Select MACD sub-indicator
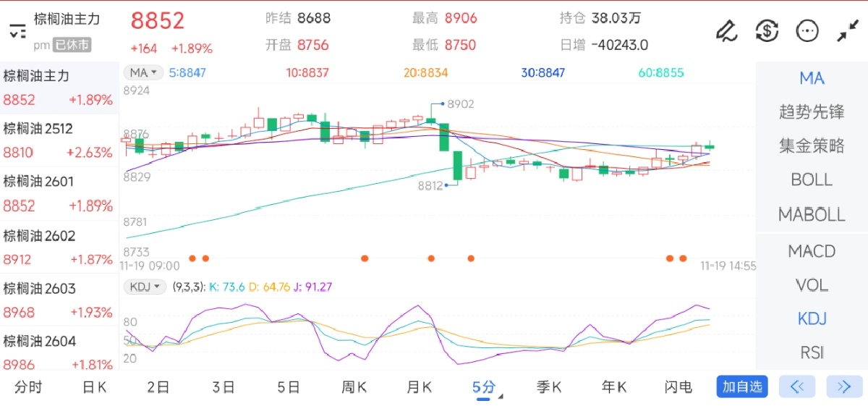Viewport: 868px width, 414px height. [812, 251]
